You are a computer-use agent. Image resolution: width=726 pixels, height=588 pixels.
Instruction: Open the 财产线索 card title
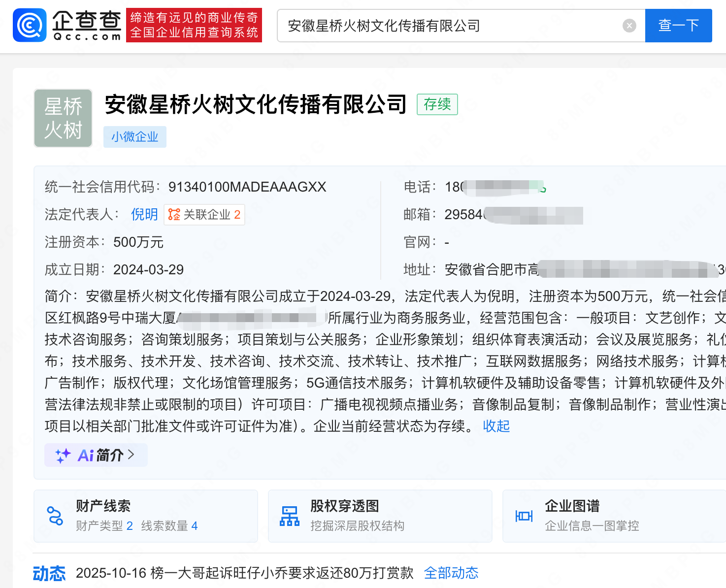coord(103,506)
